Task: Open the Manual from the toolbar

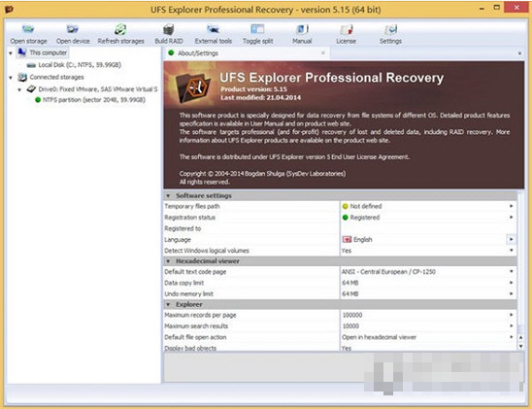Action: coord(302,29)
